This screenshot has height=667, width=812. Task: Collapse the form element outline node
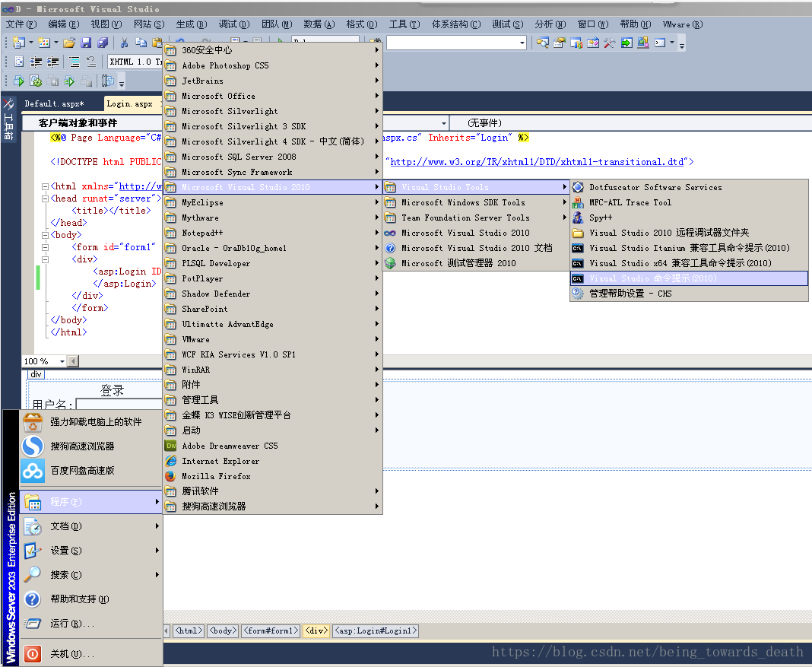click(x=45, y=247)
